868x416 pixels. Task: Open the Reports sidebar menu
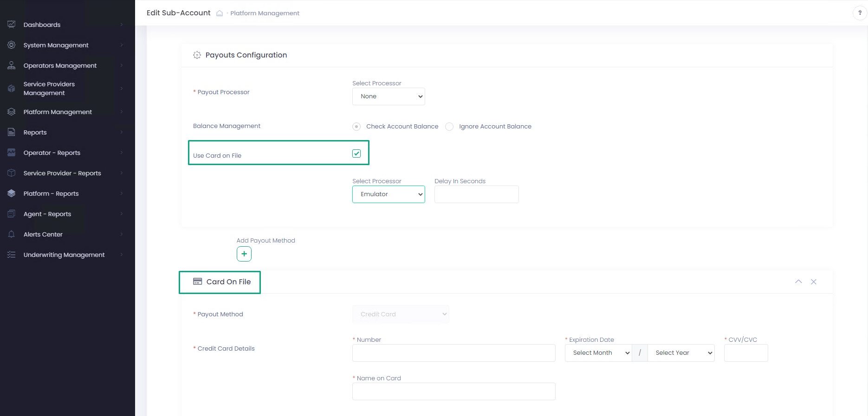(35, 132)
